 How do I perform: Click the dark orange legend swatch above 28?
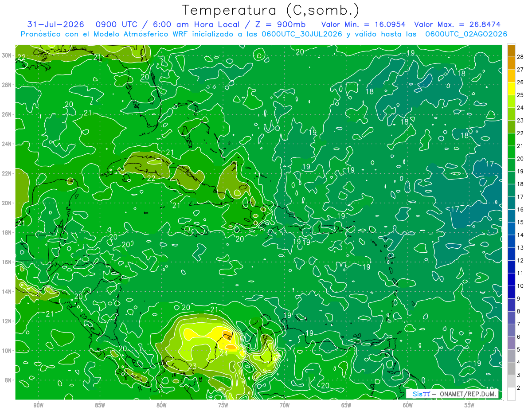click(x=511, y=50)
